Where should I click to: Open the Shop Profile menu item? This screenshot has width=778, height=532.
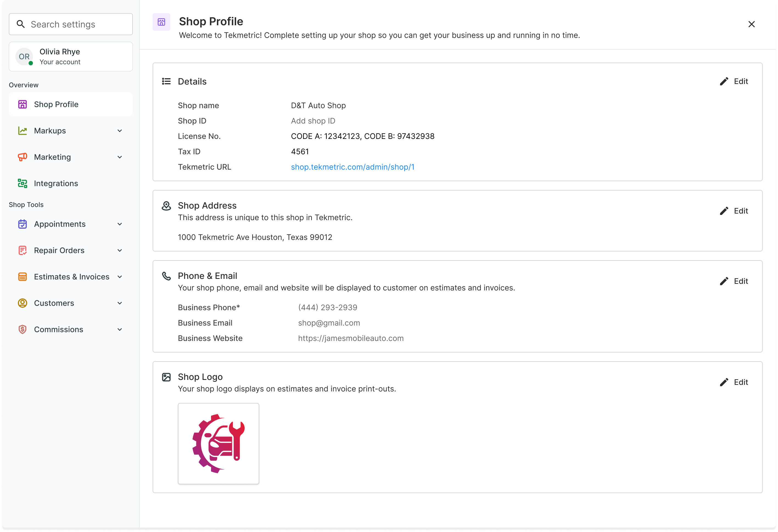coord(56,104)
